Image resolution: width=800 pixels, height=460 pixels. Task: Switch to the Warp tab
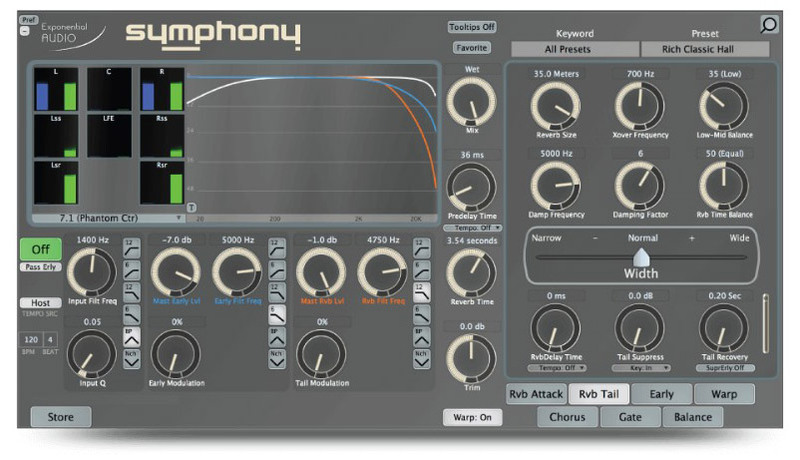pos(724,394)
